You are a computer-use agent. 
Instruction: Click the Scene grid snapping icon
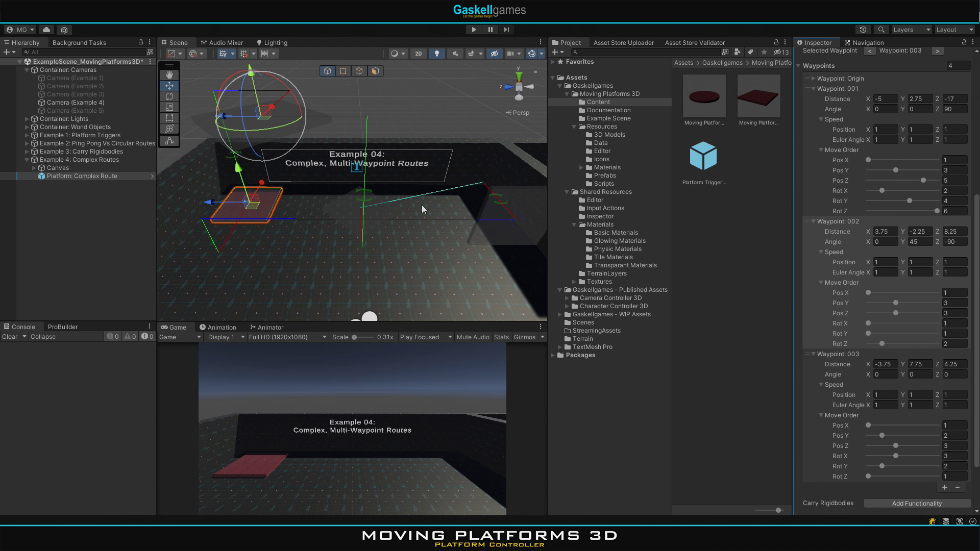pyautogui.click(x=223, y=54)
